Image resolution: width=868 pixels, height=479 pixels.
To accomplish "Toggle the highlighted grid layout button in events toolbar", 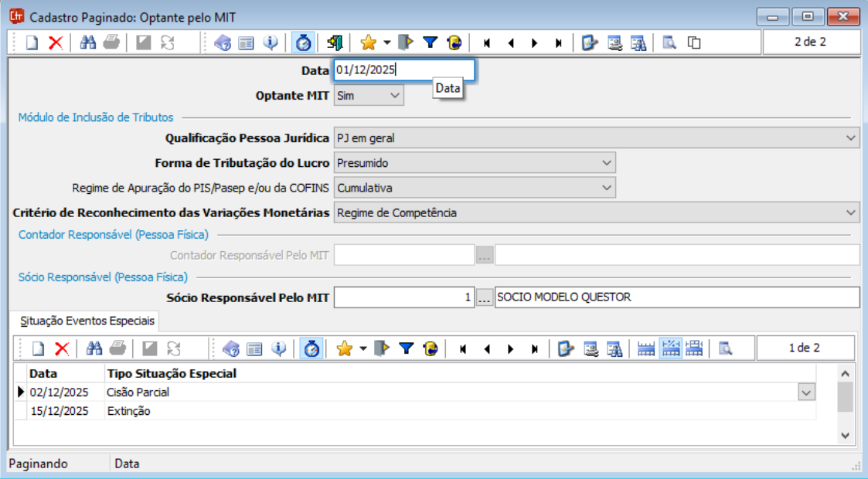I will tap(669, 349).
